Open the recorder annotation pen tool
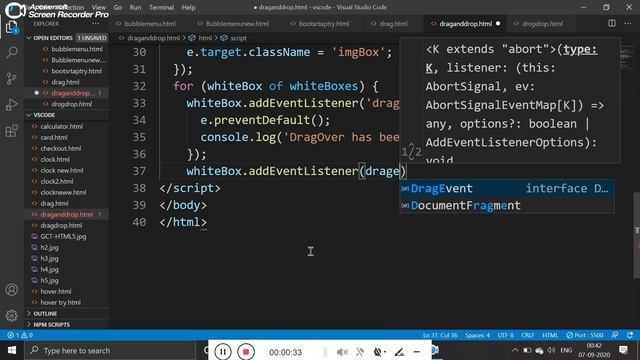This screenshot has height=360, width=640. coord(399,352)
